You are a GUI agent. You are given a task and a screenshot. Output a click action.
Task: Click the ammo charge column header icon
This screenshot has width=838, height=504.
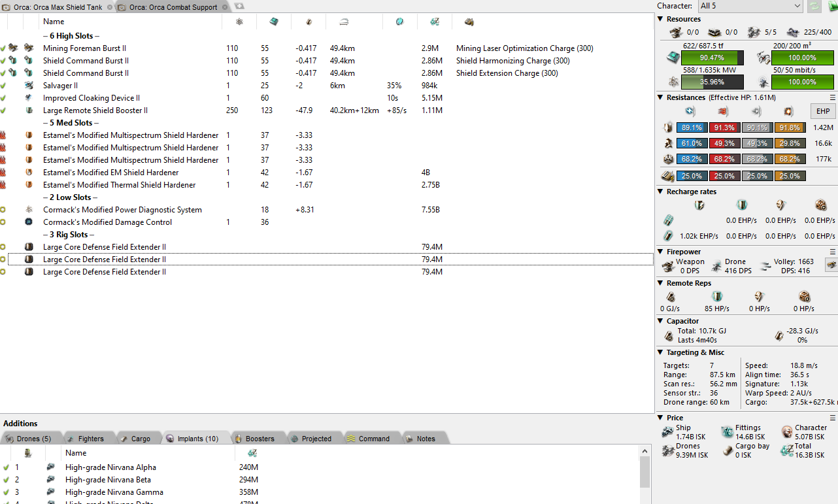[x=469, y=22]
